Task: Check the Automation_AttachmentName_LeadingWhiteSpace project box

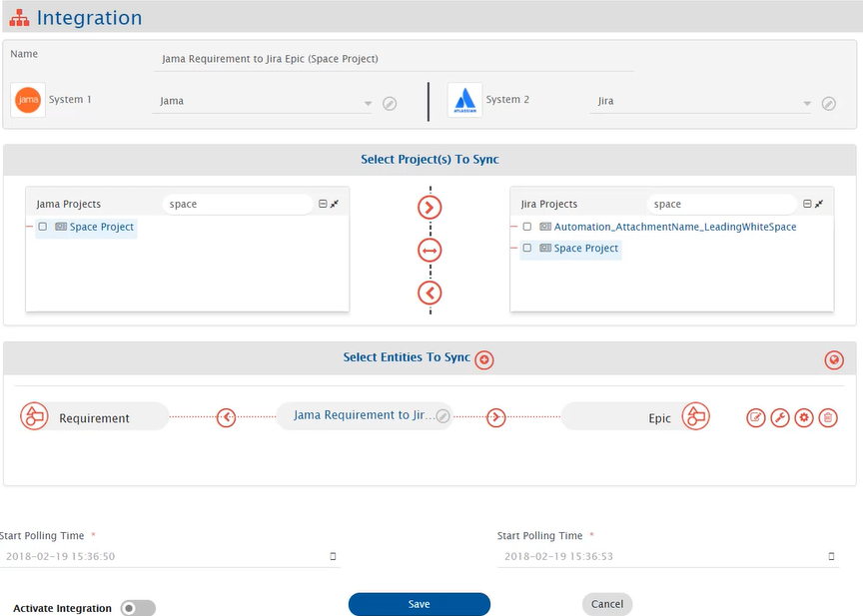Action: click(x=526, y=227)
